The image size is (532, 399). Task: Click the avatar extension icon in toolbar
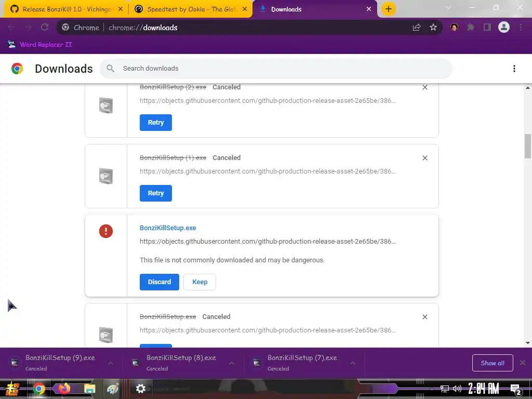[454, 28]
